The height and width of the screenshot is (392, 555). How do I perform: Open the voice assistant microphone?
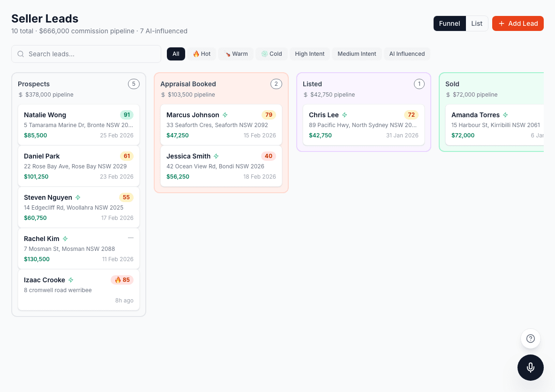pos(530,367)
